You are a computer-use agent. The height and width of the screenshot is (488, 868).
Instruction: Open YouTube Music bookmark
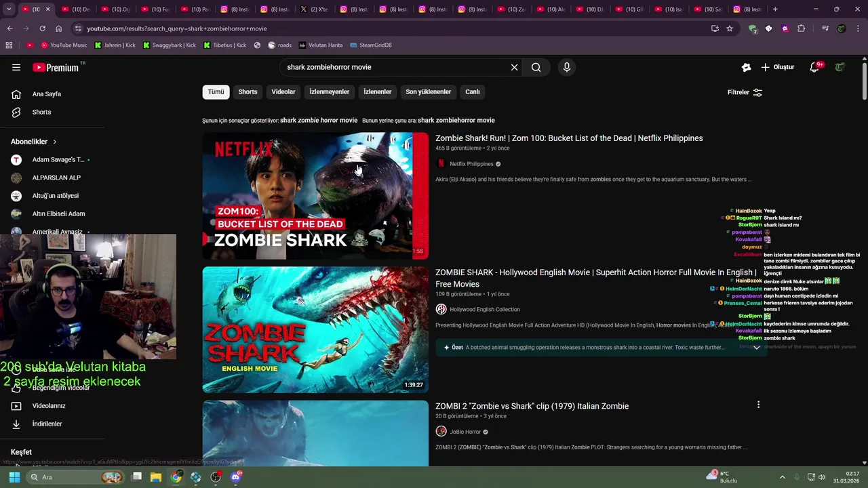pos(64,45)
